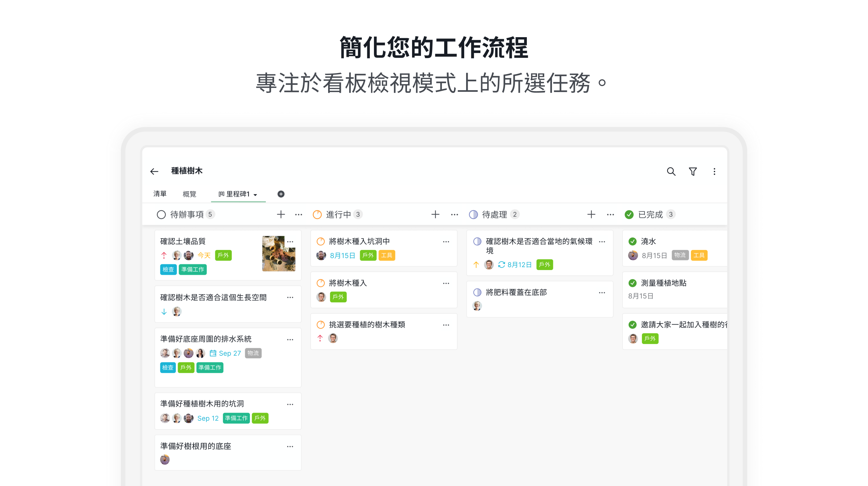The image size is (868, 486).
Task: Expand the 里程碑1 dropdown arrow
Action: pos(255,194)
